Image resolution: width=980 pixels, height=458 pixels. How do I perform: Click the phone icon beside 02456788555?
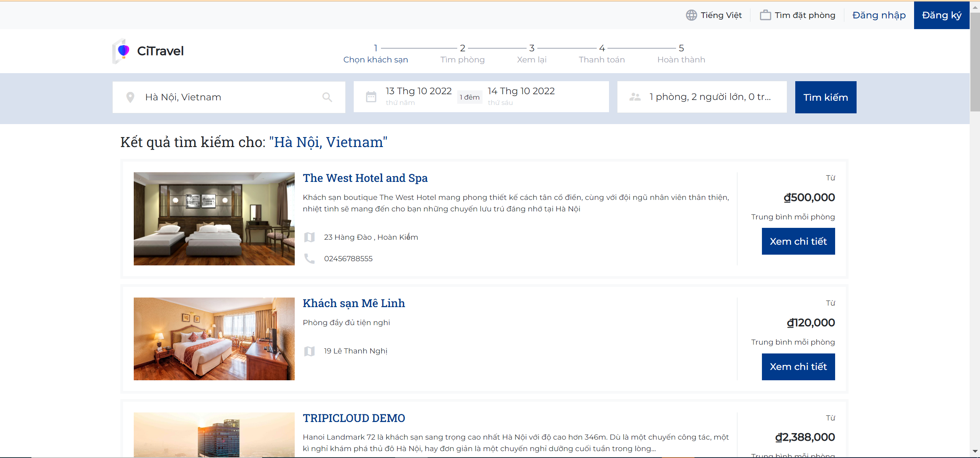pyautogui.click(x=309, y=259)
